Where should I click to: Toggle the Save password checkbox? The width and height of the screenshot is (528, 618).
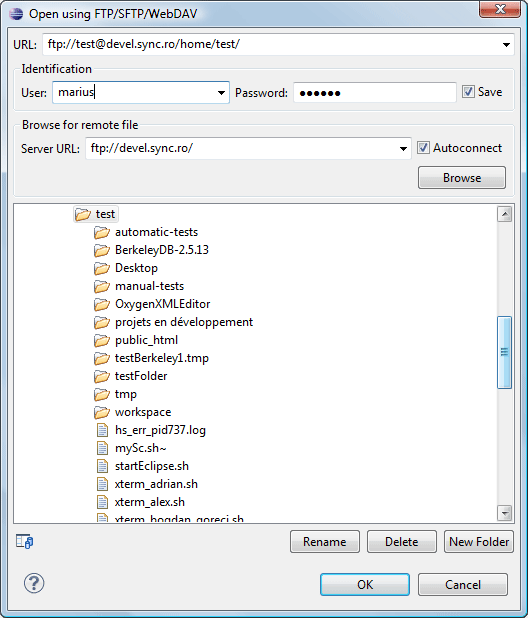pyautogui.click(x=468, y=92)
